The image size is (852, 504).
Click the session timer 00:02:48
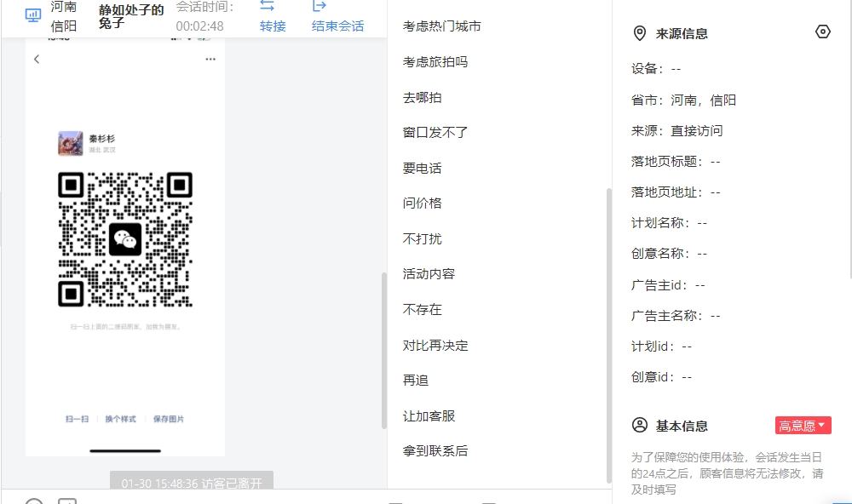[199, 26]
